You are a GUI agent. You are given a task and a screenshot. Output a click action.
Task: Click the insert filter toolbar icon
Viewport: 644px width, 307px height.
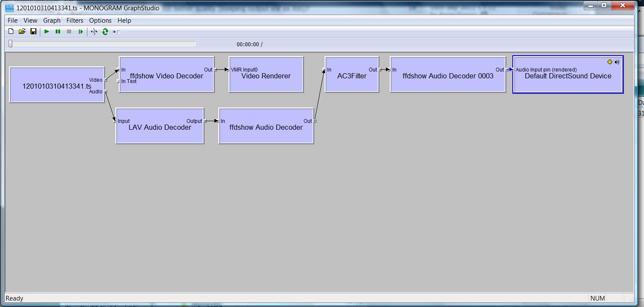tap(117, 31)
